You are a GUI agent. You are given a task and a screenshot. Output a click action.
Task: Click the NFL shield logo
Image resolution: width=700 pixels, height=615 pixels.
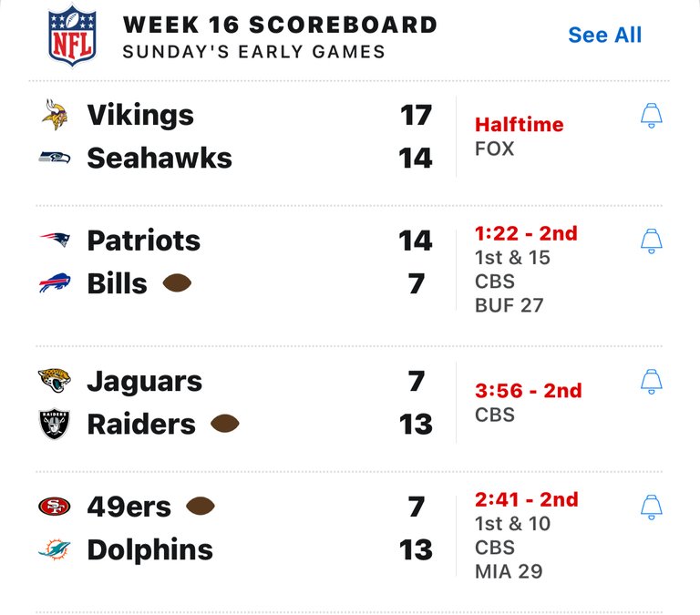[72, 36]
